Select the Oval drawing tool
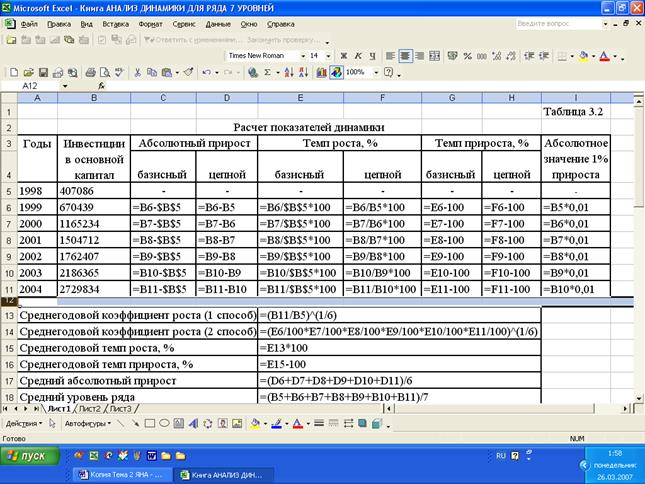645x484 pixels. coord(164,424)
